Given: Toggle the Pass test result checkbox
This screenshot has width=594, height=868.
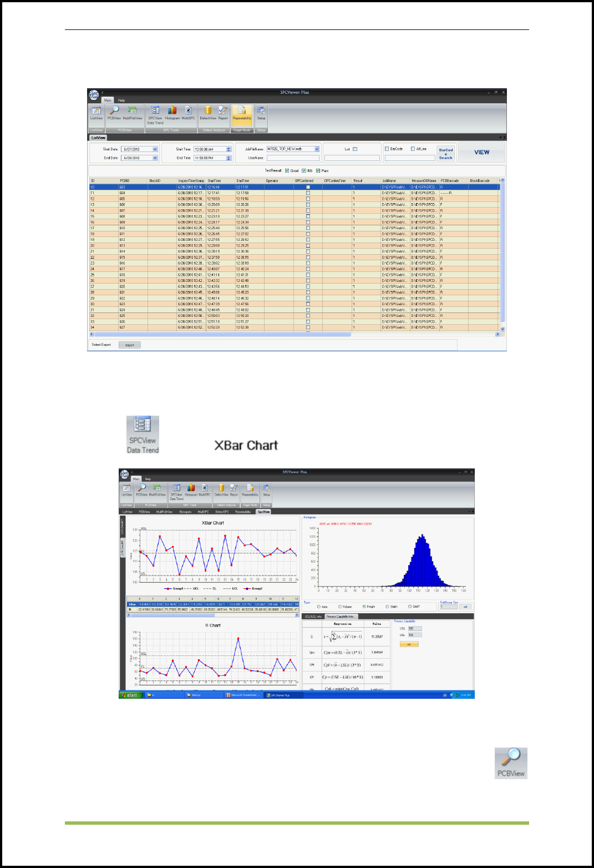Looking at the screenshot, I should 318,170.
